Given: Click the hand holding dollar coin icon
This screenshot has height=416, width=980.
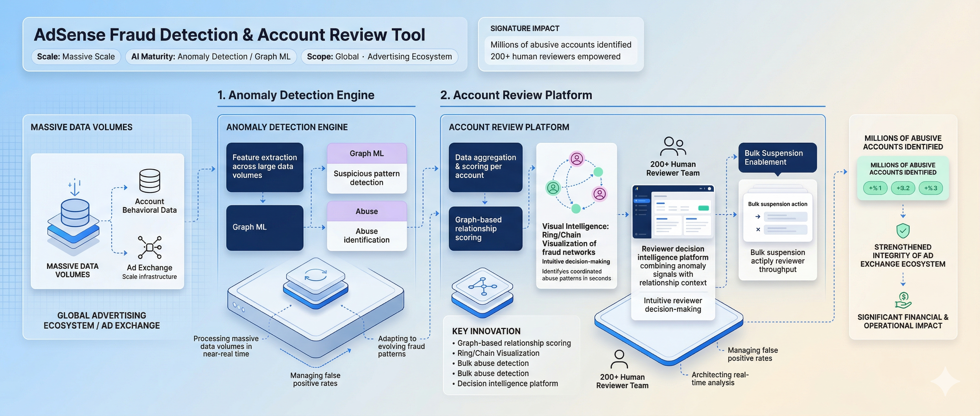Looking at the screenshot, I should pyautogui.click(x=903, y=300).
